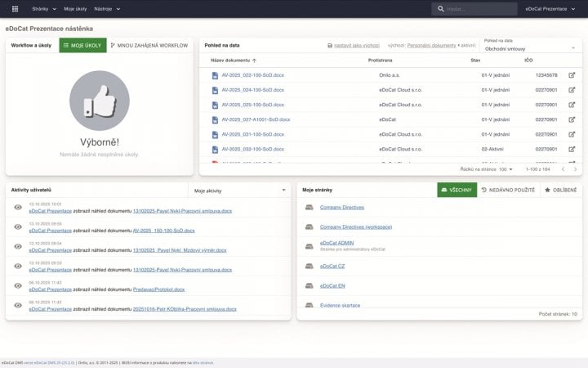Viewport: 588px width, 368px height.
Task: Click Onlio a.s. cell
Action: [x=390, y=75]
